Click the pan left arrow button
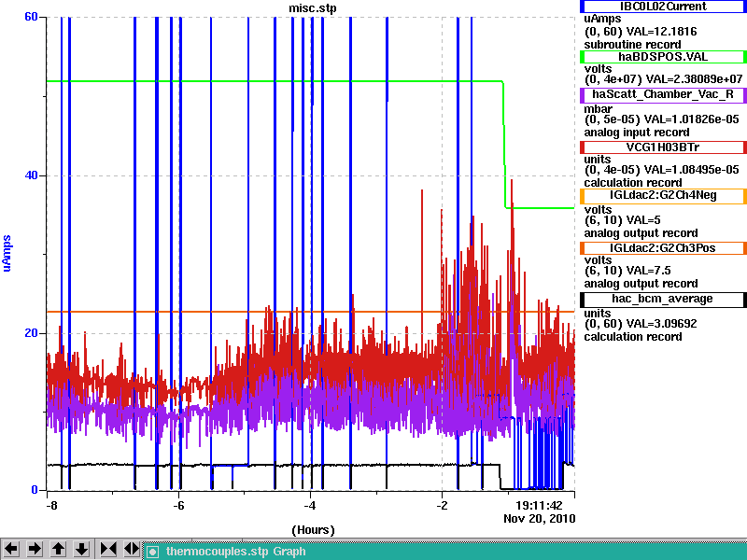This screenshot has width=747, height=560. click(11, 549)
